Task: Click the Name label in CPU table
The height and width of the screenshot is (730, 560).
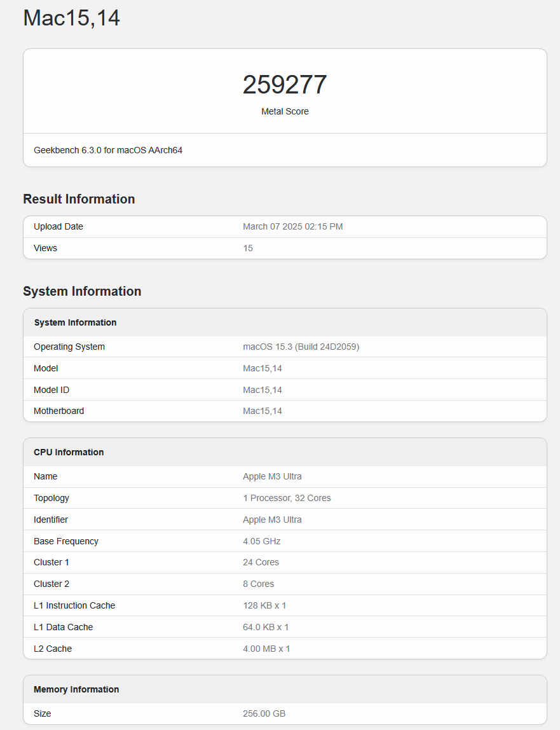Action: point(45,477)
